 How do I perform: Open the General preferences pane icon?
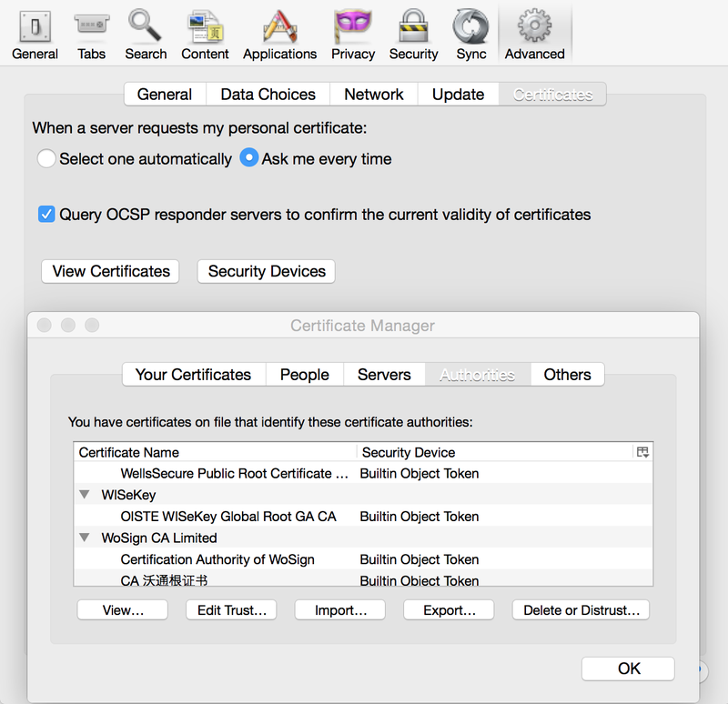(35, 35)
